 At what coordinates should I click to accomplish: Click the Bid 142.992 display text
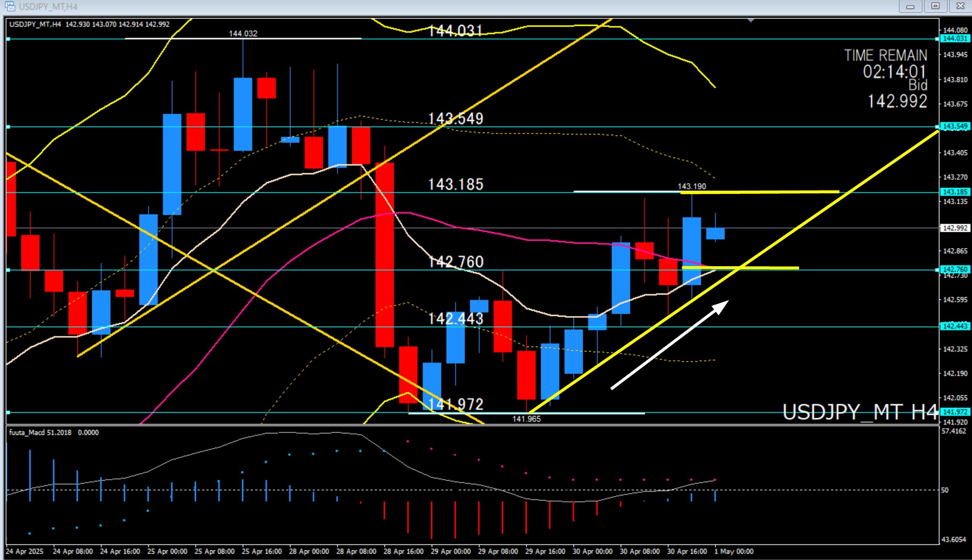[x=898, y=93]
